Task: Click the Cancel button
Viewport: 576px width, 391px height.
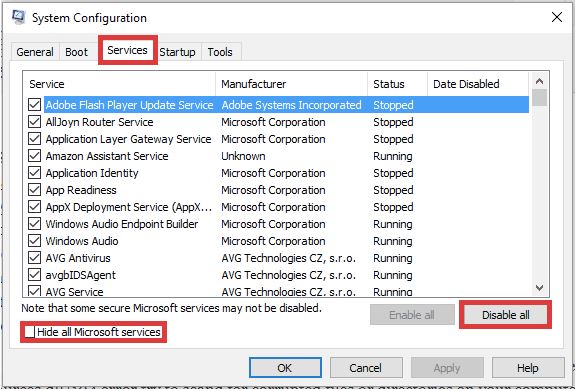Action: 366,368
